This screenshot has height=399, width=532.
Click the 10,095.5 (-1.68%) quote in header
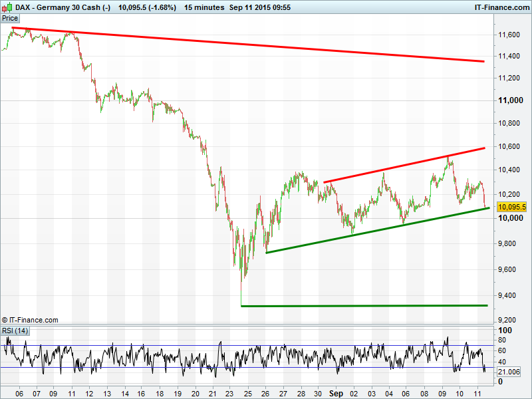(x=147, y=7)
